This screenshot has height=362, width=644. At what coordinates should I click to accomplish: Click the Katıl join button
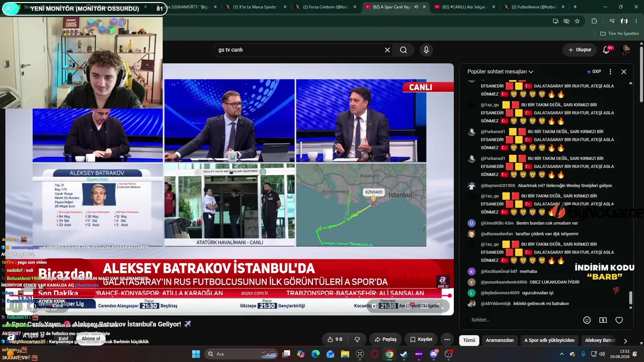click(x=63, y=338)
